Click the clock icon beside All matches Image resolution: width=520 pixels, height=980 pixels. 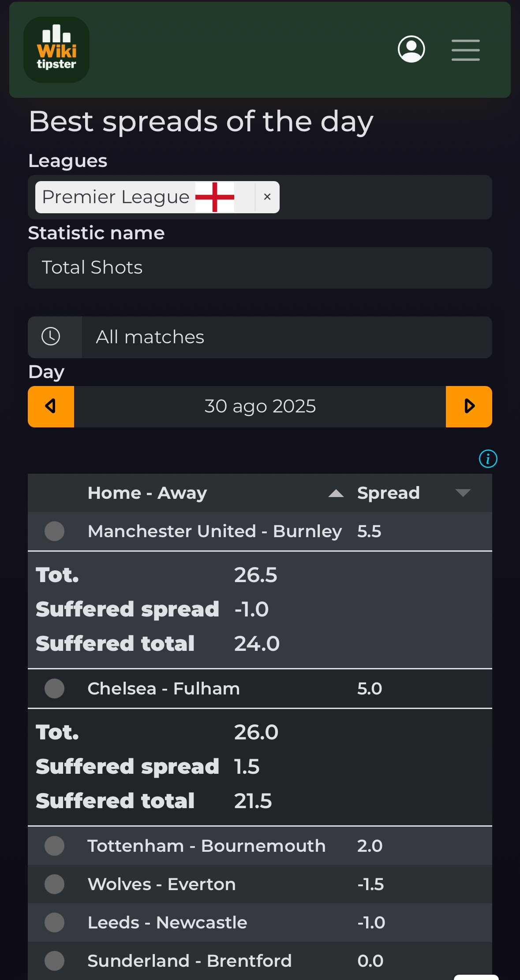click(51, 337)
